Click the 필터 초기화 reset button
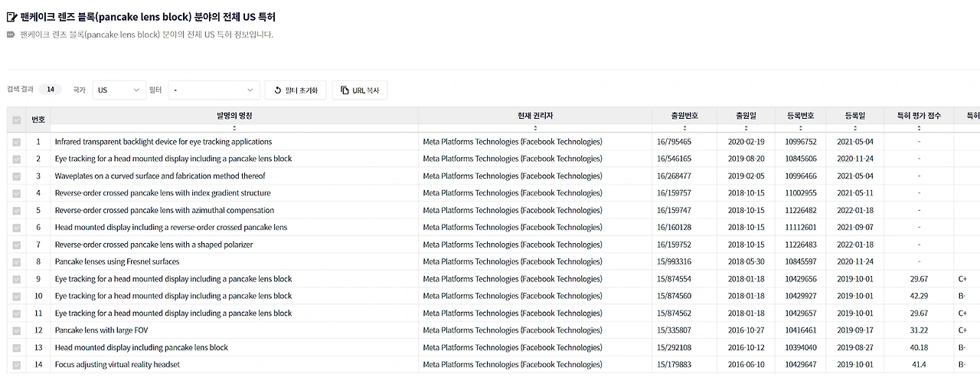980x381 pixels. 296,90
